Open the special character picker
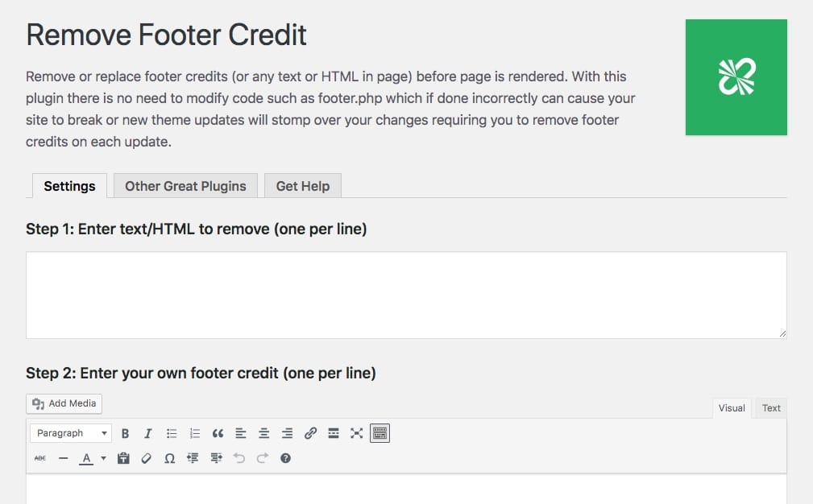Image resolution: width=813 pixels, height=504 pixels. coord(169,458)
